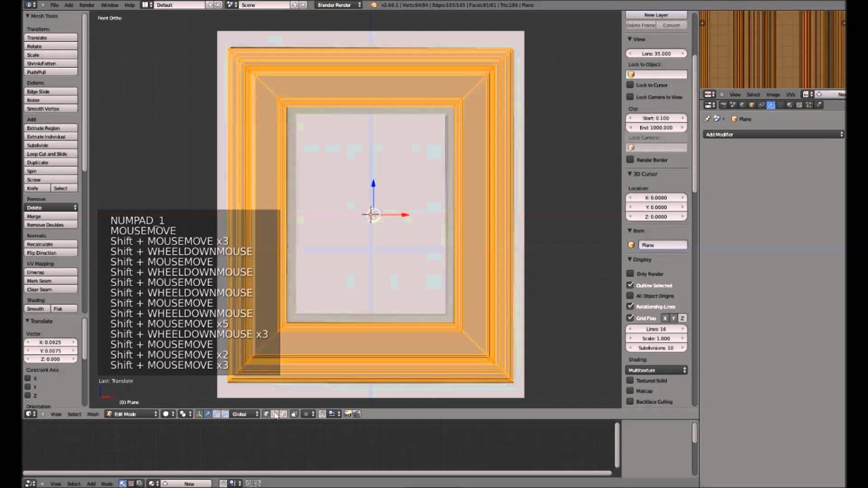Open the Texture properties checker icon
The width and height of the screenshot is (868, 488).
(799, 105)
